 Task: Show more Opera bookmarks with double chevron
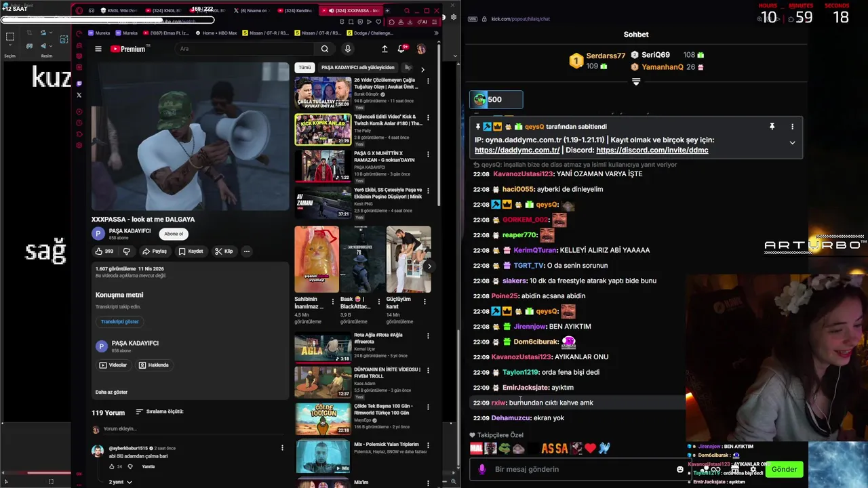(x=436, y=33)
